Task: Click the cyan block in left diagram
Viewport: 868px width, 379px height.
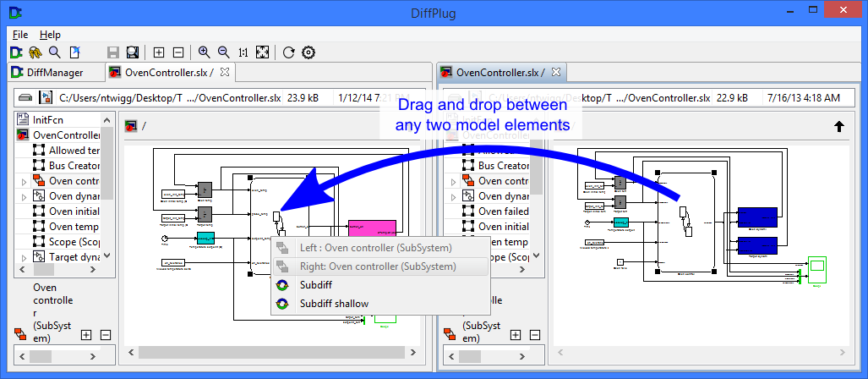Action: (x=205, y=239)
